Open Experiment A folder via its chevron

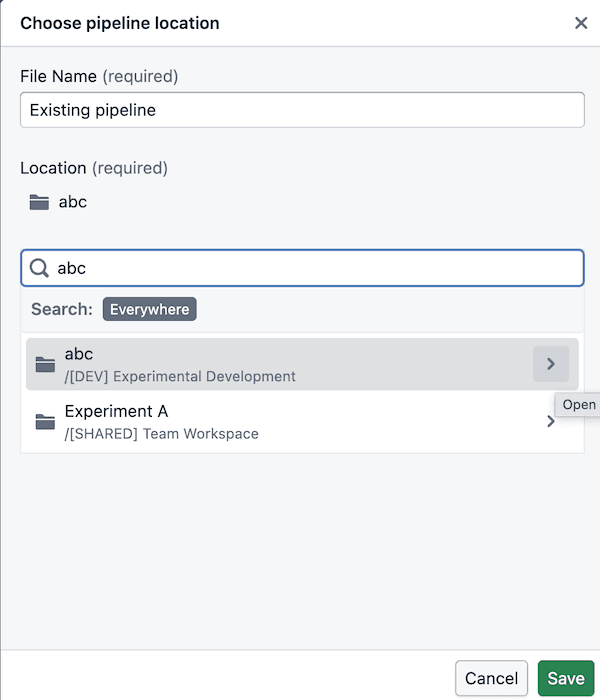coord(551,421)
